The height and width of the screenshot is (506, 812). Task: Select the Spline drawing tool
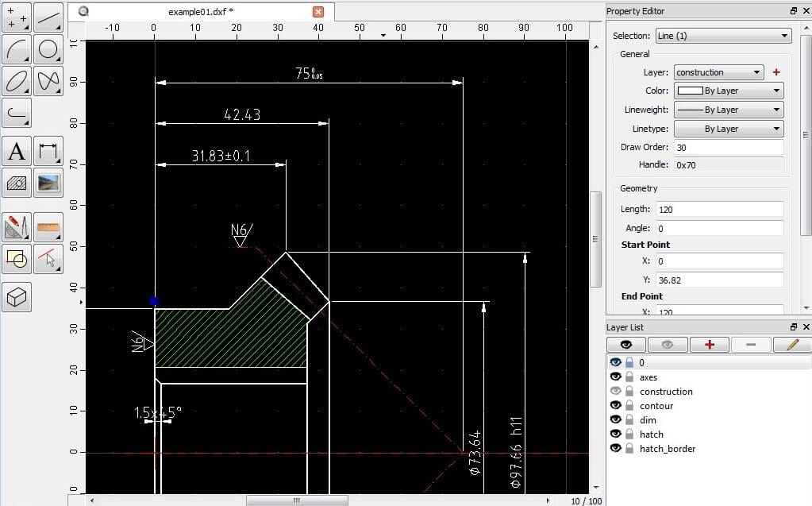pos(48,81)
